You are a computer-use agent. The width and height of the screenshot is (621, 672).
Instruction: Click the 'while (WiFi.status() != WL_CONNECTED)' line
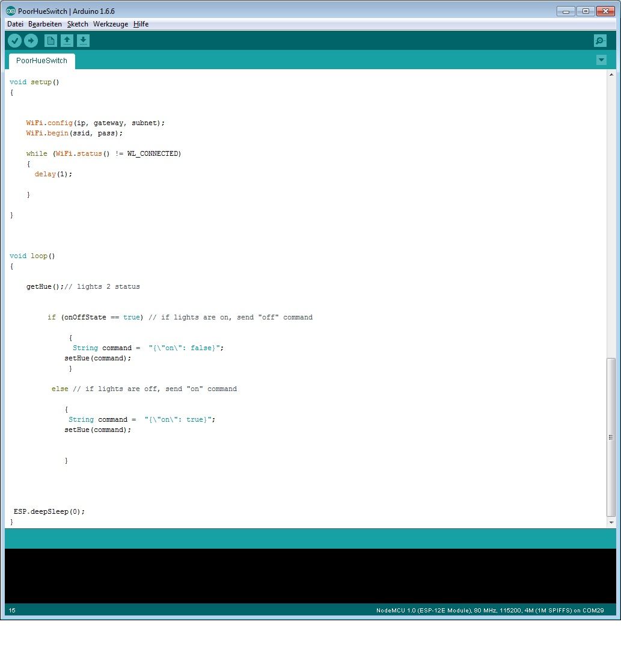pyautogui.click(x=103, y=154)
